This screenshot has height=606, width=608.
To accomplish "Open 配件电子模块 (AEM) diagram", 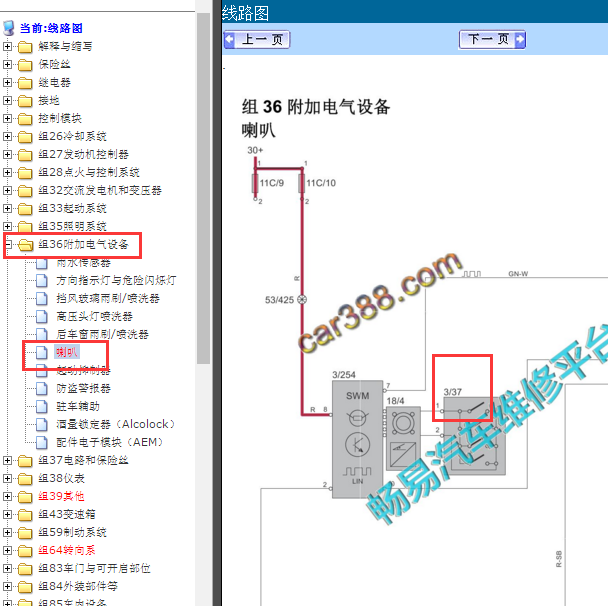I will click(110, 442).
